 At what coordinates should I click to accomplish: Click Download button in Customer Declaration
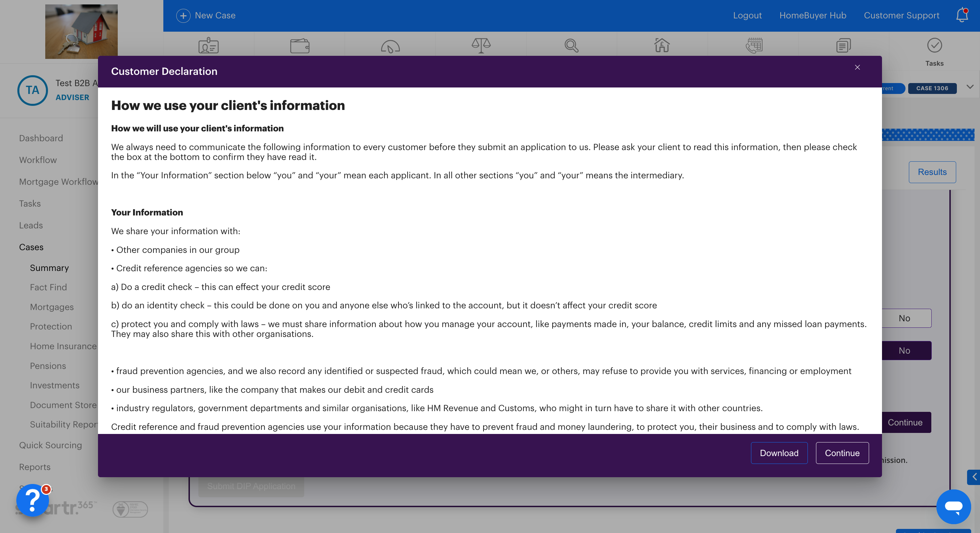tap(779, 453)
